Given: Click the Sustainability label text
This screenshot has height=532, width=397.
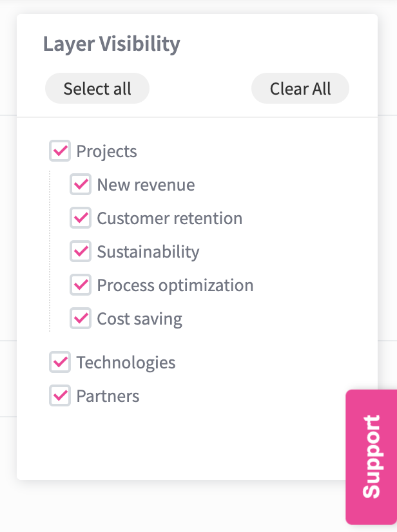Looking at the screenshot, I should [148, 252].
